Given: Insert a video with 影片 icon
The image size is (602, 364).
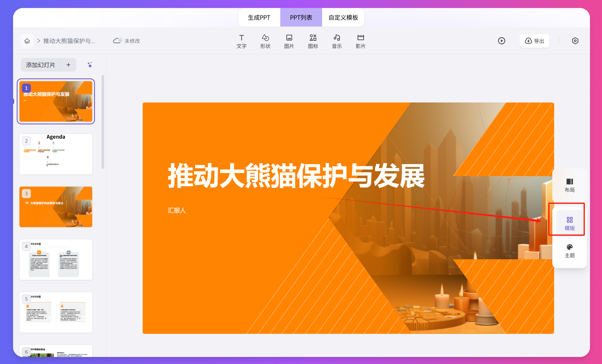Looking at the screenshot, I should click(360, 41).
